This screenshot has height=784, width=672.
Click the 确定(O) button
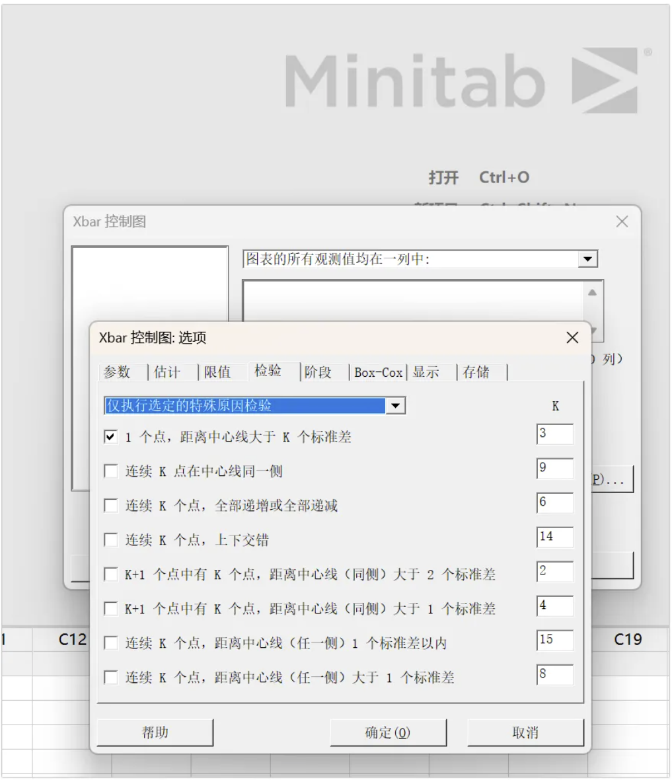click(x=388, y=732)
